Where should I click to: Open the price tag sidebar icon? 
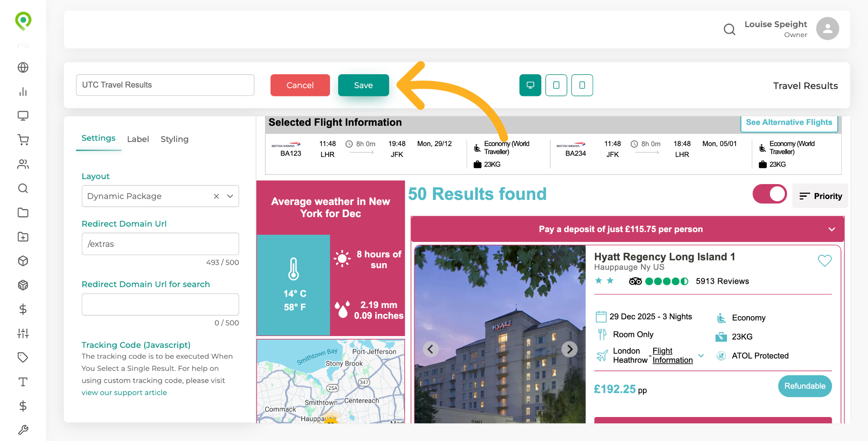(23, 357)
